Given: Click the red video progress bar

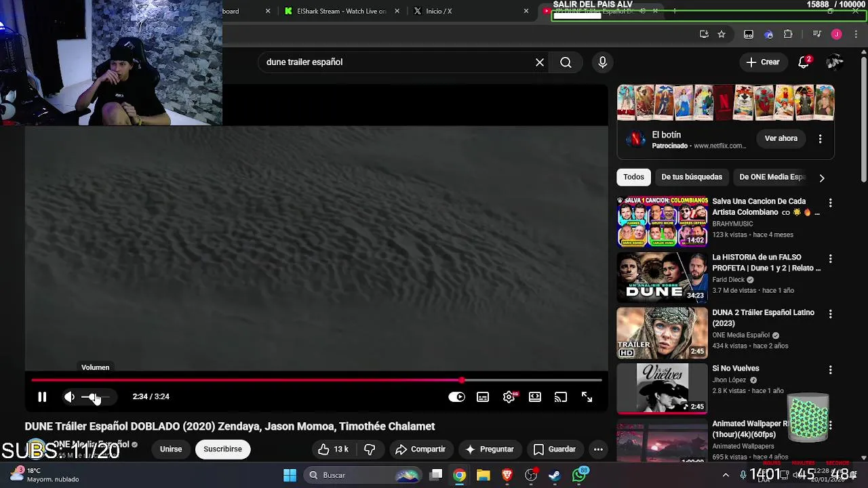Looking at the screenshot, I should pyautogui.click(x=317, y=380).
